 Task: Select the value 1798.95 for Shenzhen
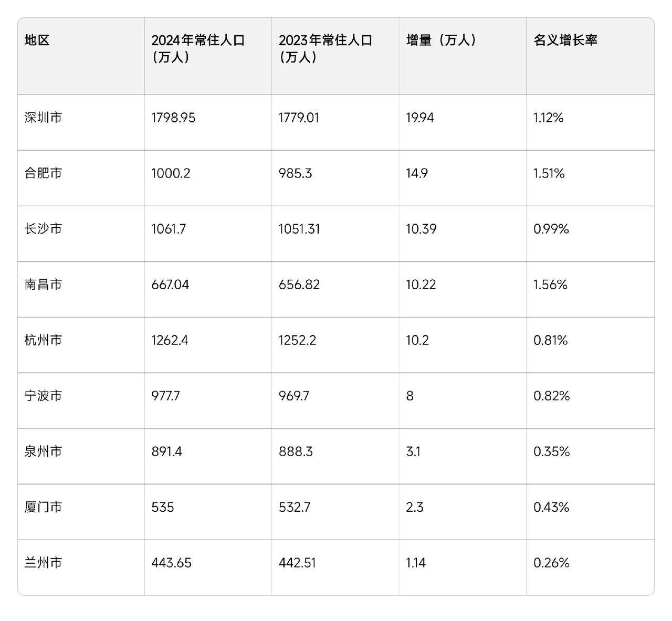point(173,118)
